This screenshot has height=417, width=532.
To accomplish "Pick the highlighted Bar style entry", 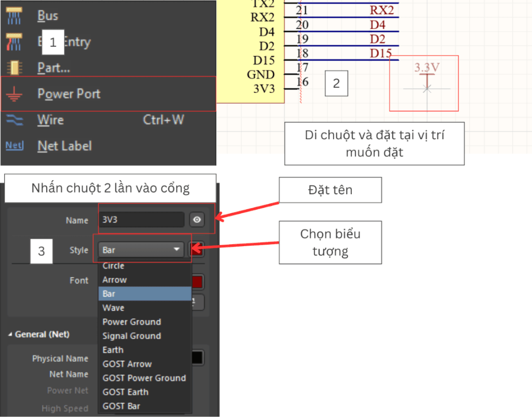I will (144, 294).
